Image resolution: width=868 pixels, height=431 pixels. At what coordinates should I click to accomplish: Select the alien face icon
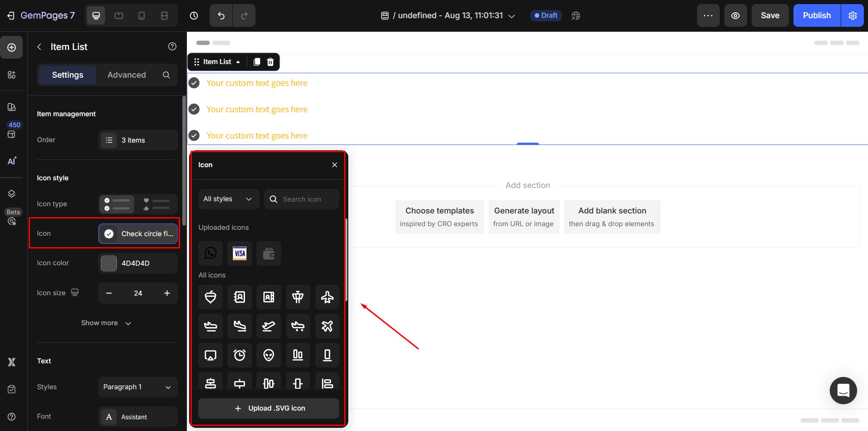click(x=269, y=355)
